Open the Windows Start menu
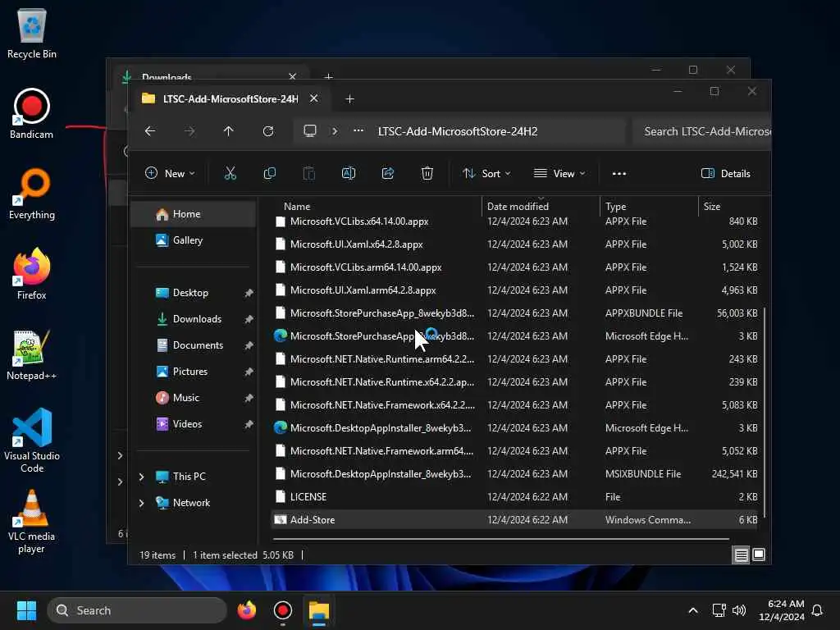The height and width of the screenshot is (630, 840). point(26,610)
